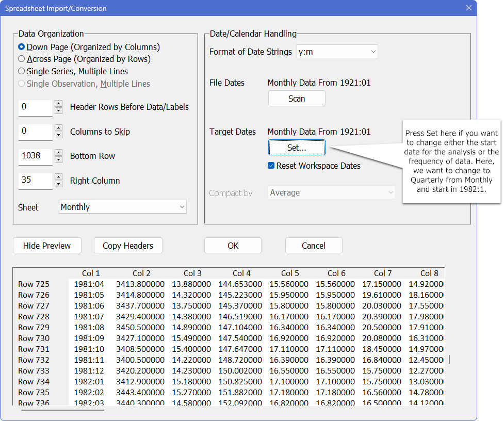Click date cell 1982:01

pos(89,381)
